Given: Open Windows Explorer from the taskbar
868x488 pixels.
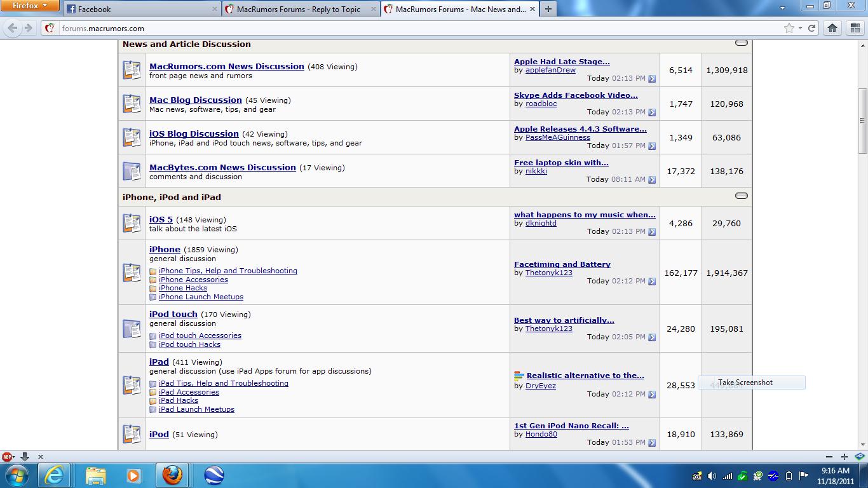Looking at the screenshot, I should click(x=96, y=475).
